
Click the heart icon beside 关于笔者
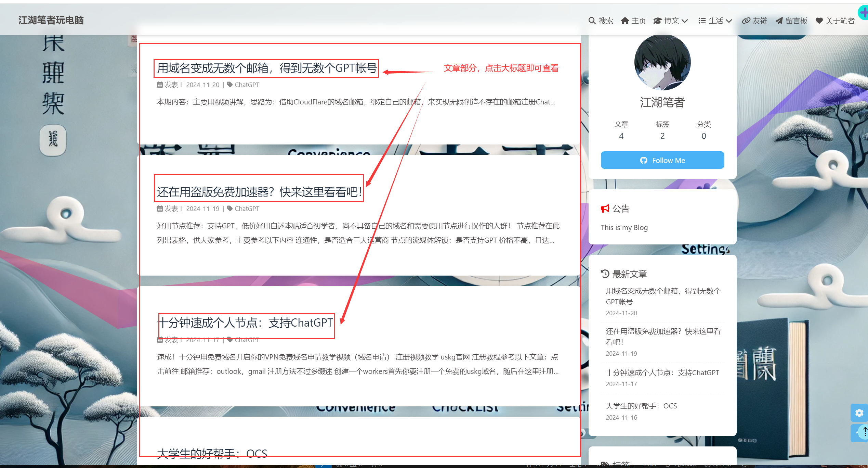819,21
